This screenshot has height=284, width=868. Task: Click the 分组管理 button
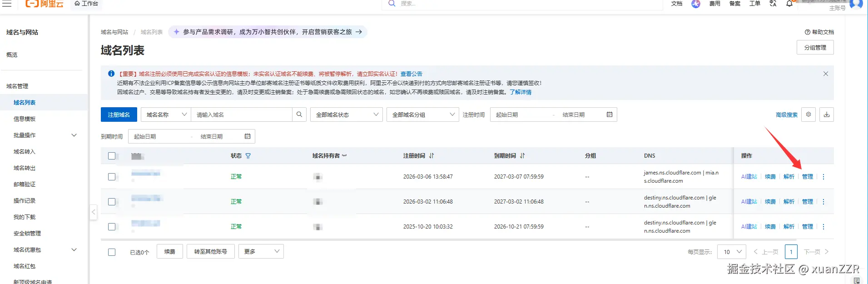tap(815, 47)
